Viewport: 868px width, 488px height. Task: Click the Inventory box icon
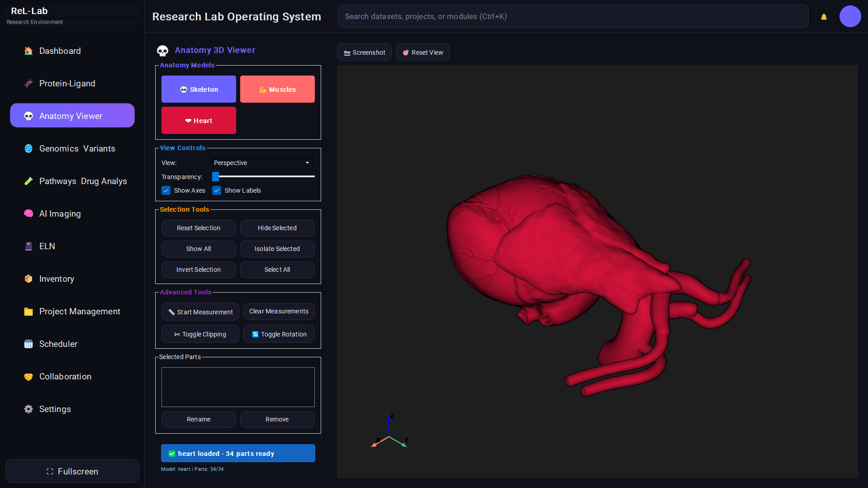coord(28,279)
